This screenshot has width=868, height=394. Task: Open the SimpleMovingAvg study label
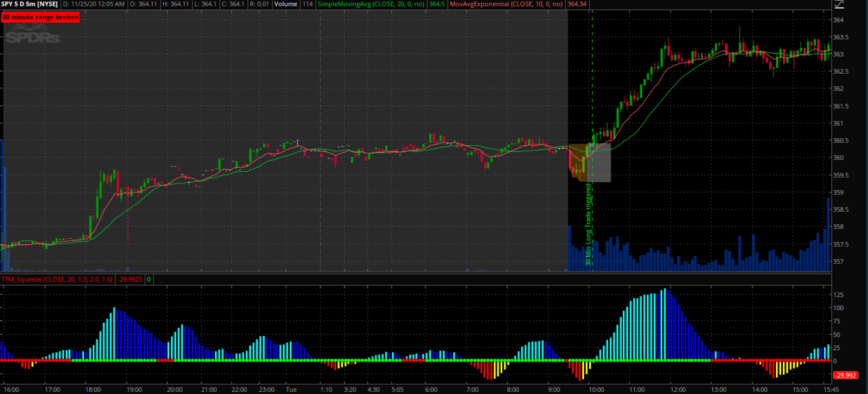371,4
